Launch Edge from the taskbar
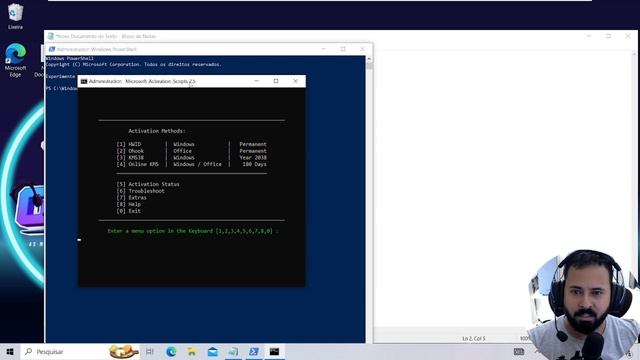Screen dimensions: 640x360 click(171, 351)
